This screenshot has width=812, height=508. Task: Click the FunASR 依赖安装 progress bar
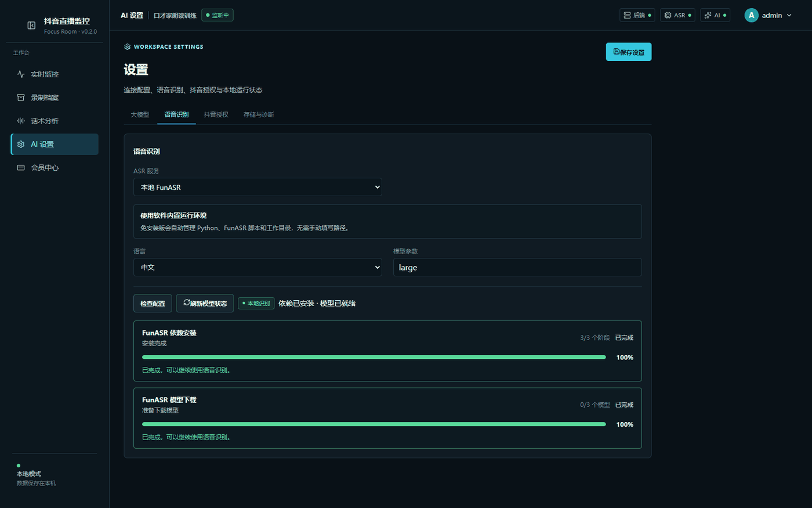pos(374,357)
